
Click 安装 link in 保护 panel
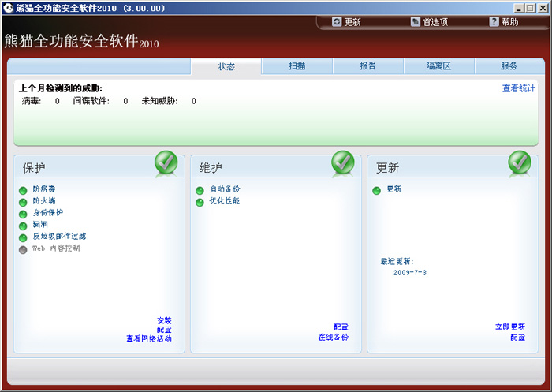click(x=164, y=320)
